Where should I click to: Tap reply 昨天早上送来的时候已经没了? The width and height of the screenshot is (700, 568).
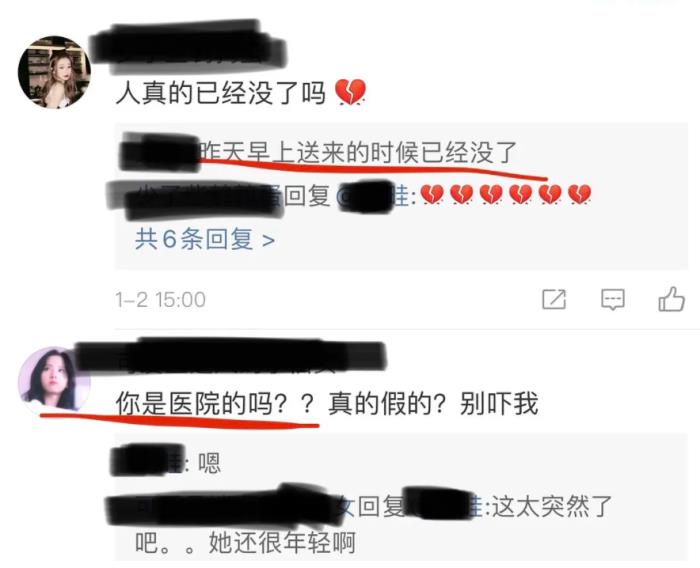(359, 153)
